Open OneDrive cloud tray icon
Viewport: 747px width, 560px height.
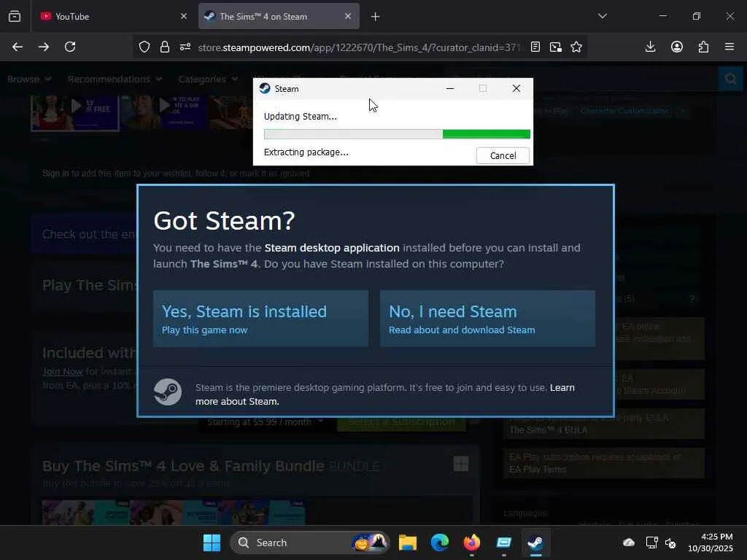pos(629,542)
